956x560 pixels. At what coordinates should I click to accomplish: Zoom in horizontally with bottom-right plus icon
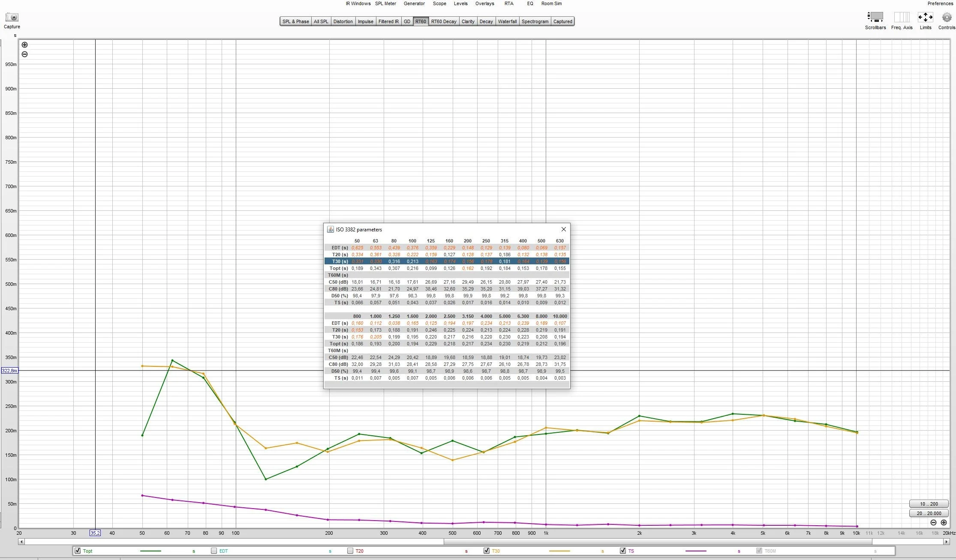pos(944,522)
